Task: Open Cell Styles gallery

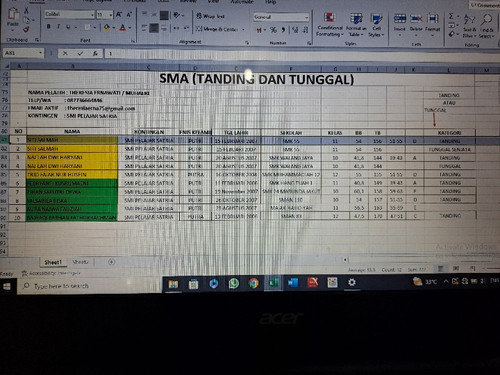Action: click(x=376, y=24)
